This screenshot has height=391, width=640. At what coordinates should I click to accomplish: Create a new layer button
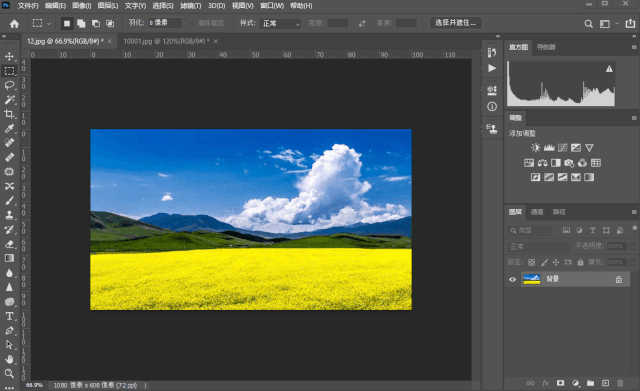(x=605, y=383)
